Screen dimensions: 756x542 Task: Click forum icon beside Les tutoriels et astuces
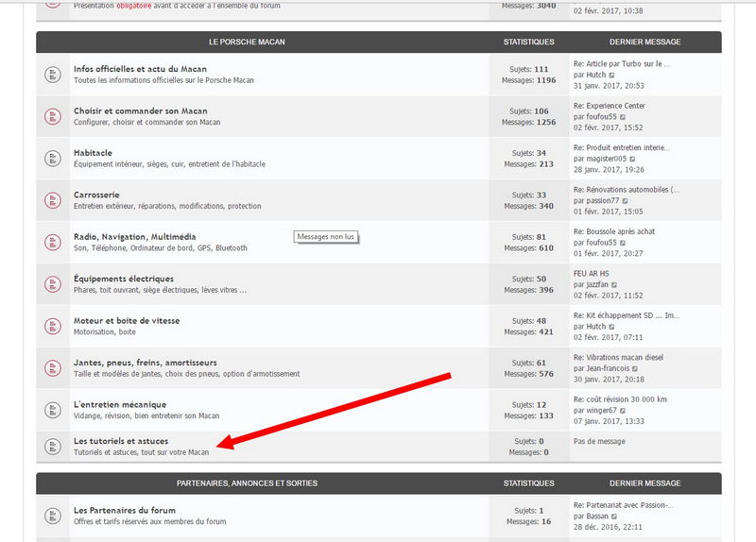click(53, 447)
